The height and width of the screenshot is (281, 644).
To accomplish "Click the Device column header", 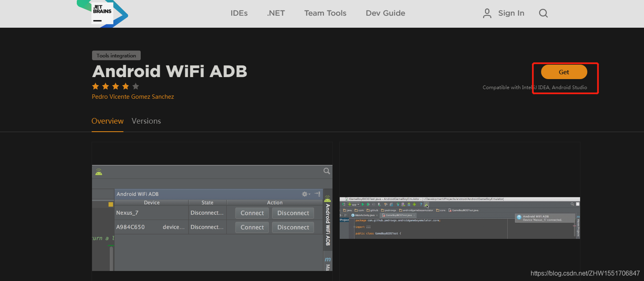I will [152, 203].
